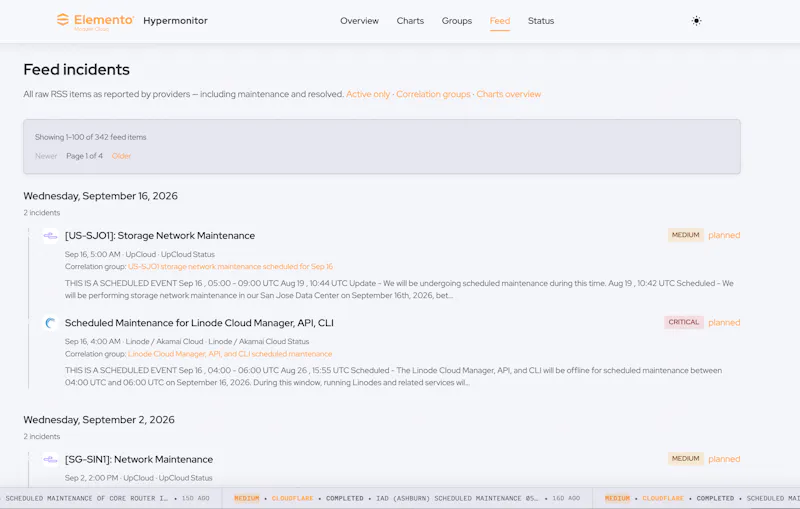Open the [SG-SIN1]: Network Maintenance incident
This screenshot has width=800, height=509.
pos(139,460)
